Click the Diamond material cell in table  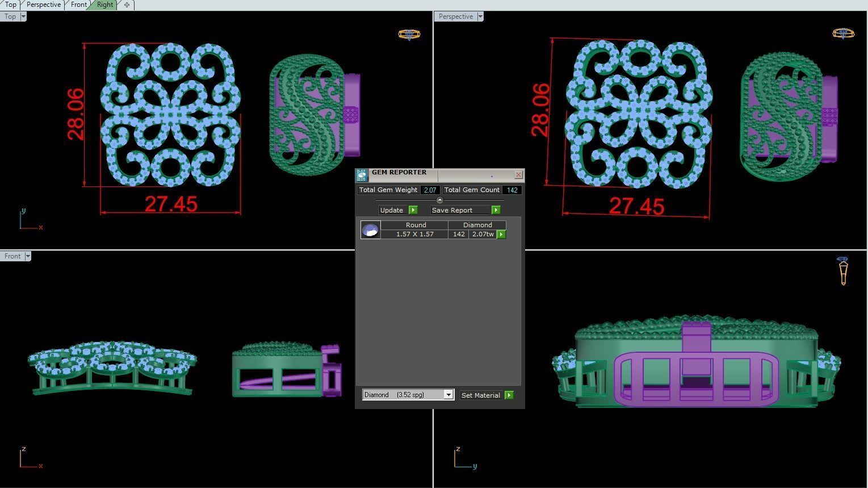tap(477, 225)
